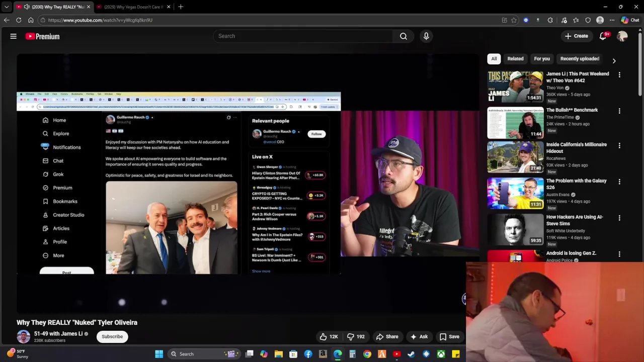Open Google Chrome from the taskbar
This screenshot has width=644, height=362.
(x=367, y=354)
